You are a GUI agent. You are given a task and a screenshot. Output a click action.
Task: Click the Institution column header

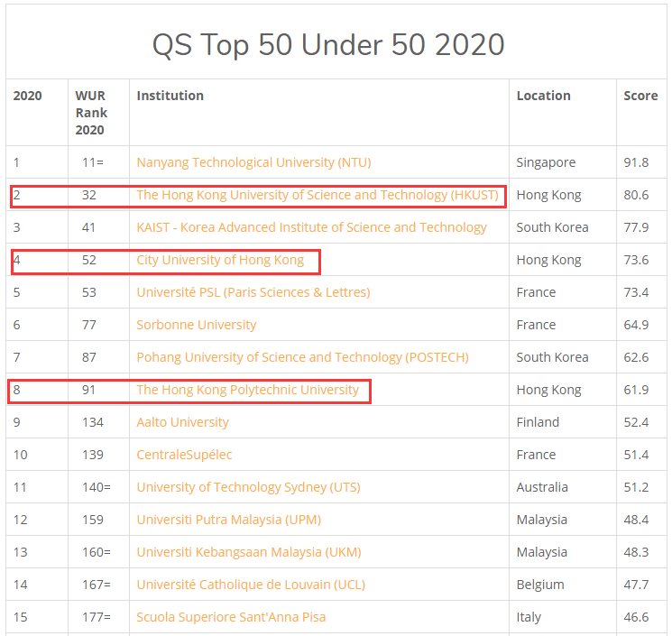(170, 96)
